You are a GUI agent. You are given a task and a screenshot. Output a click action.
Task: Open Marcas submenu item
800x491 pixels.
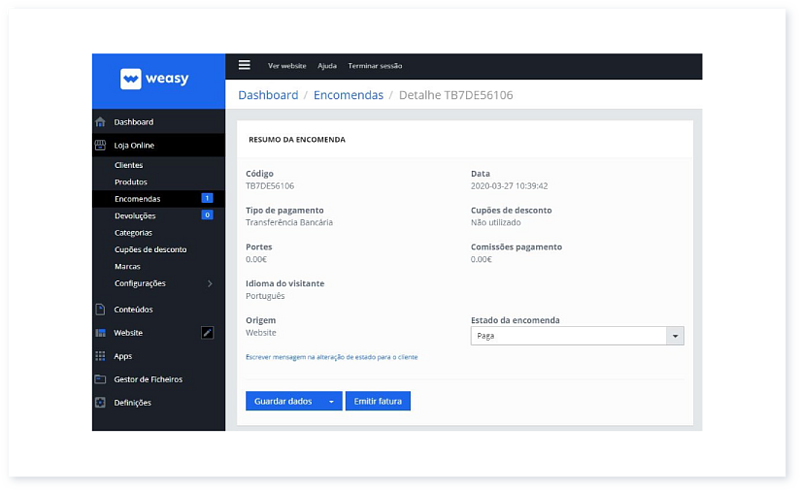[128, 266]
